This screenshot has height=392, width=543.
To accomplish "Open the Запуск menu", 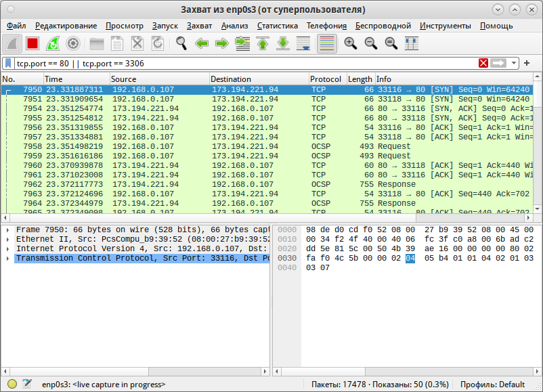I will point(165,26).
